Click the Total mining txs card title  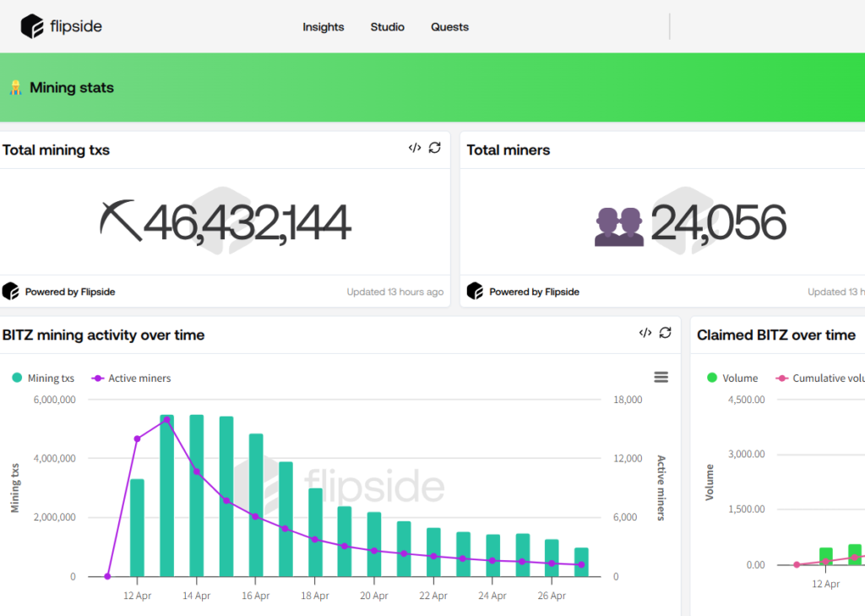click(x=57, y=150)
